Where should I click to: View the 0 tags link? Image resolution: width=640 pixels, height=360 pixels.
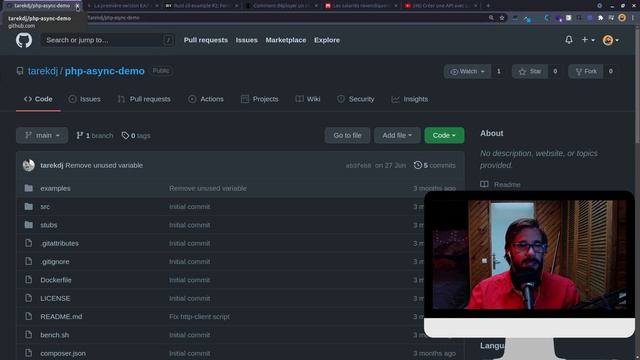[136, 136]
